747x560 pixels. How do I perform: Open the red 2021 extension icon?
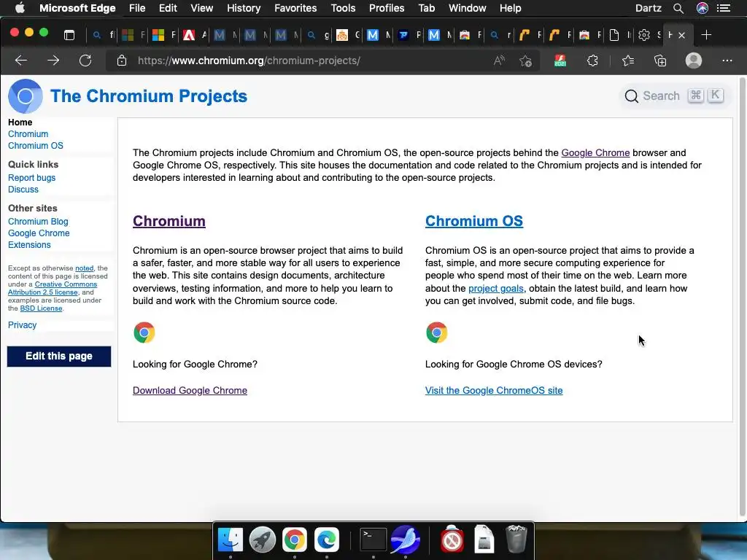(x=560, y=61)
